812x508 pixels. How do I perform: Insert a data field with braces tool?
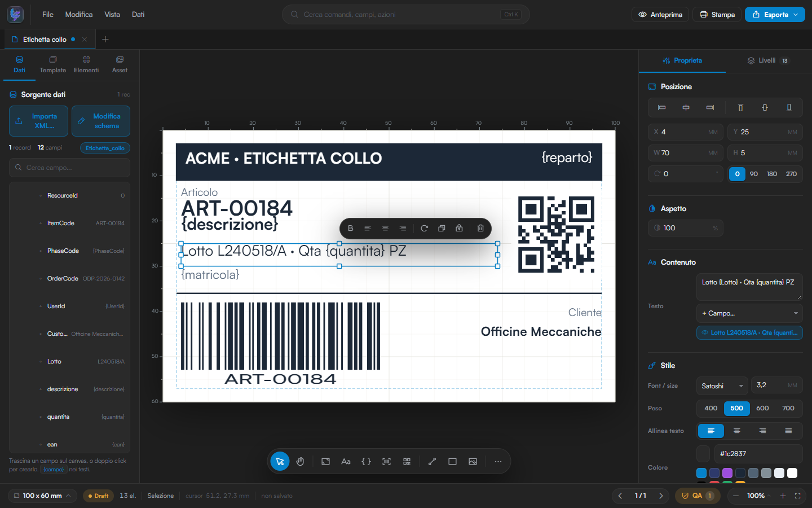pos(366,462)
